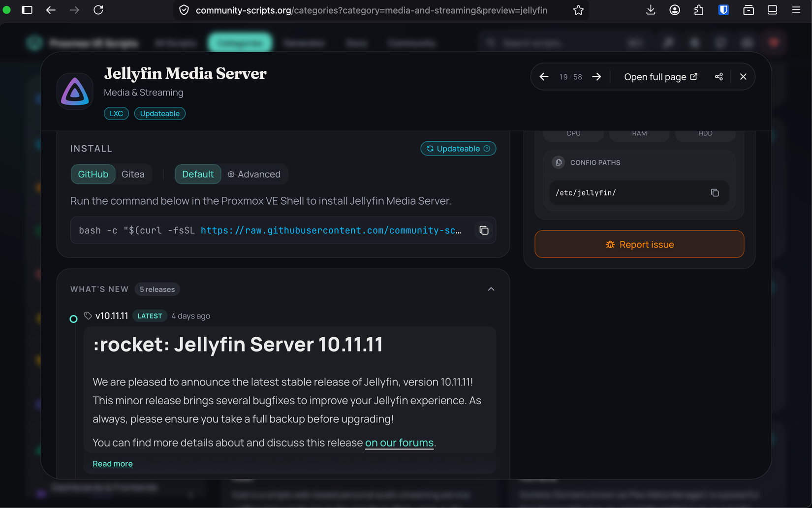Go to next script with right arrow

596,77
